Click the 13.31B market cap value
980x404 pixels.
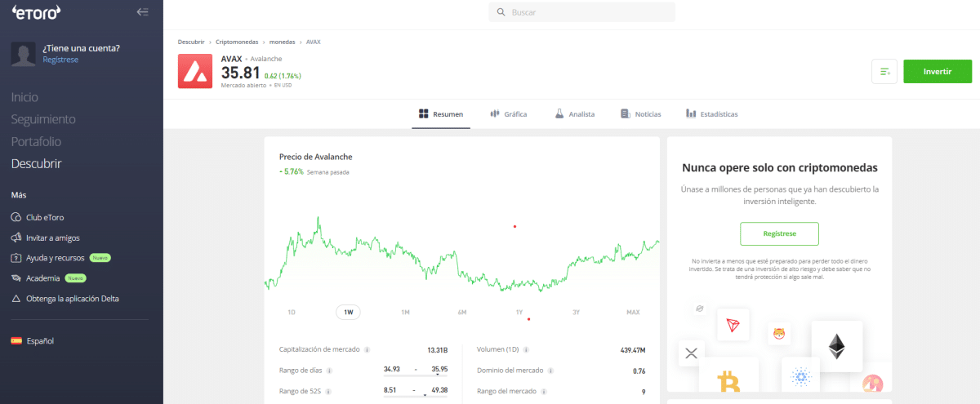click(x=437, y=350)
